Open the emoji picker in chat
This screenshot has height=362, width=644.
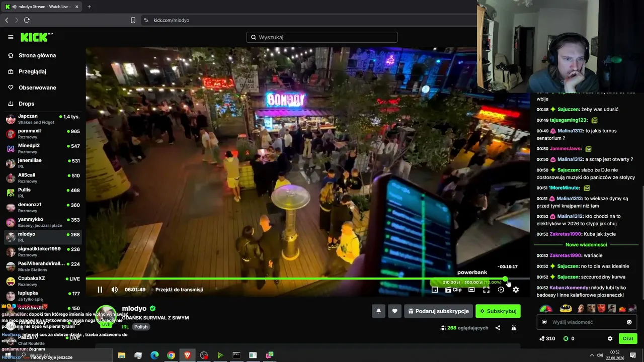click(x=629, y=322)
